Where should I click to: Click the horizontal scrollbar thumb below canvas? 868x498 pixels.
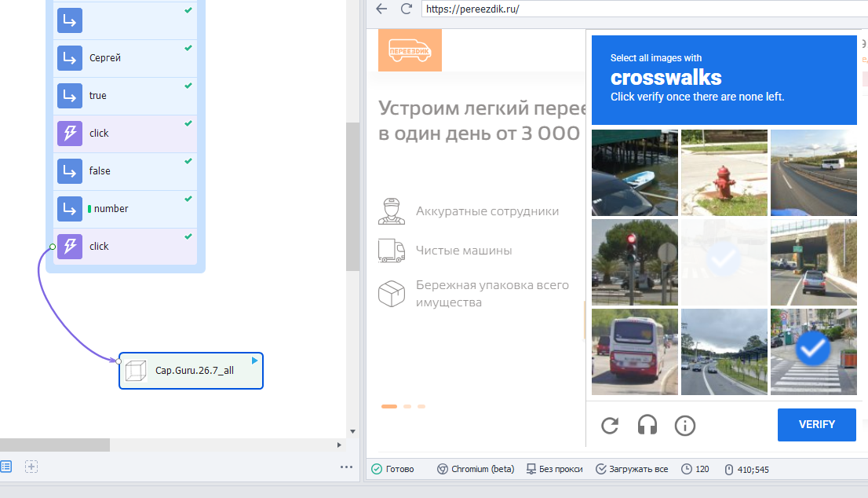[55, 445]
